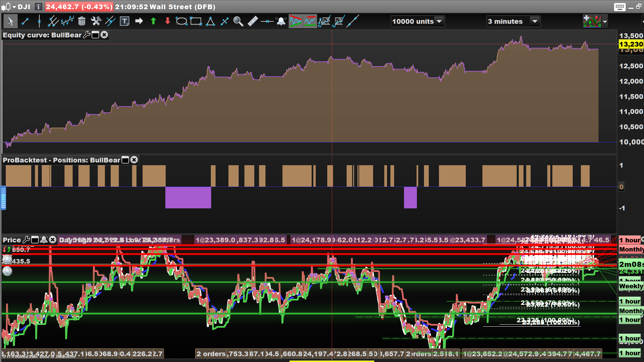Select the first purple short position block
Viewport: 644px width, 362px height.
point(188,197)
